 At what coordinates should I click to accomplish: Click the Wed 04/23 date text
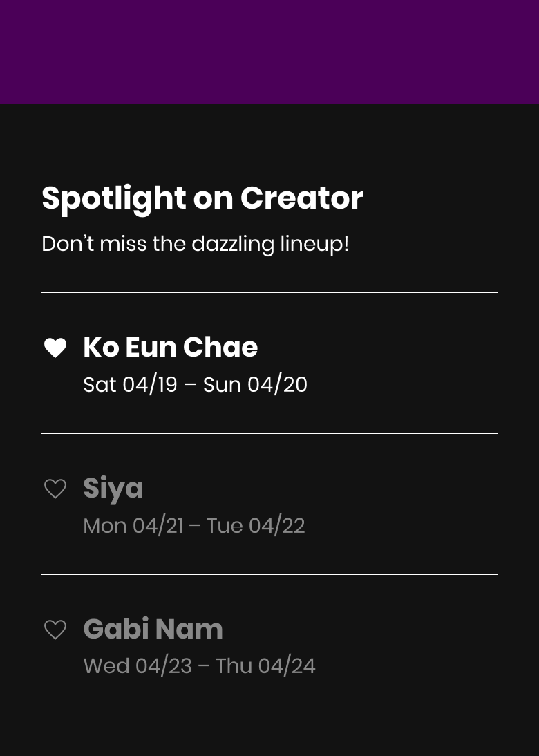[x=138, y=666]
